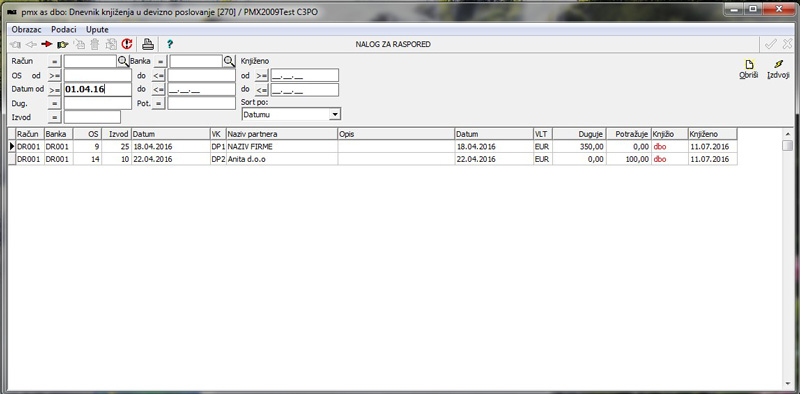Click the vertical scrollbar thumb in grid
The width and height of the screenshot is (800, 394).
coord(787,146)
